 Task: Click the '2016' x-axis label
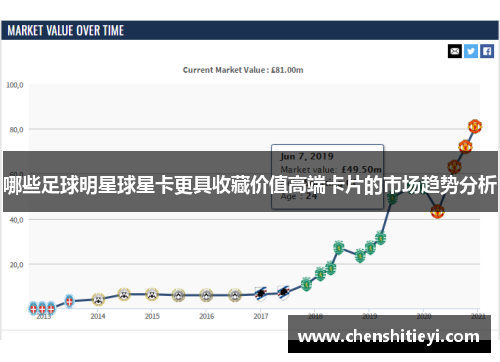pyautogui.click(x=207, y=316)
